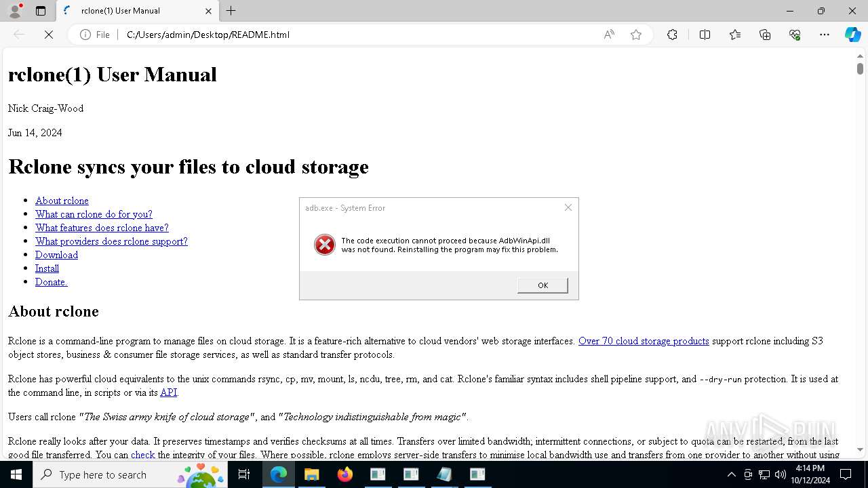The image size is (868, 488).
Task: Open a new tab with plus button
Action: pyautogui.click(x=231, y=11)
